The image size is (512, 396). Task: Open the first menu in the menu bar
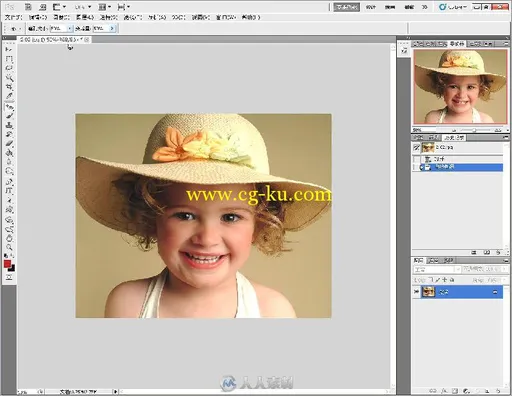pos(13,17)
